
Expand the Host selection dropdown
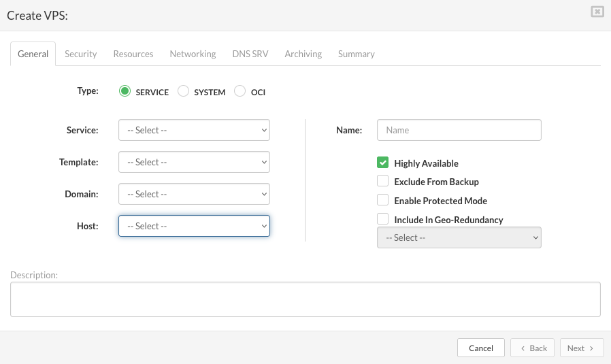pyautogui.click(x=194, y=226)
